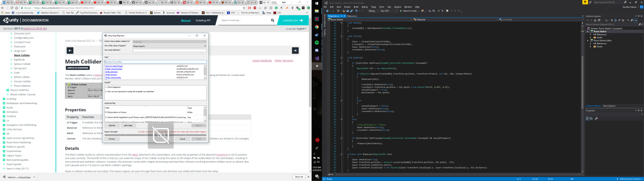Open Visual Studio Tools menu
This screenshot has height=181, width=644.
(382, 7)
